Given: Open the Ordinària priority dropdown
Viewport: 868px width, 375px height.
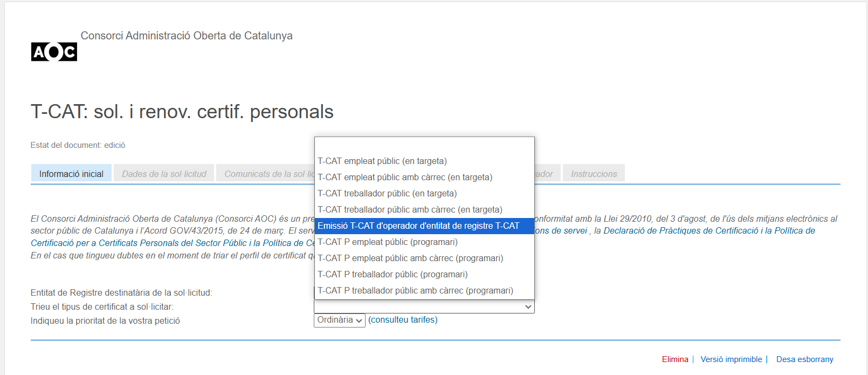Looking at the screenshot, I should click(x=340, y=321).
